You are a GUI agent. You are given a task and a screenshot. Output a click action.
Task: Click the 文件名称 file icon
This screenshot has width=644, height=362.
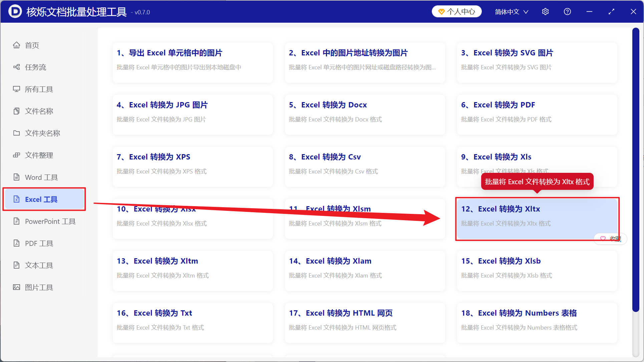click(x=16, y=111)
